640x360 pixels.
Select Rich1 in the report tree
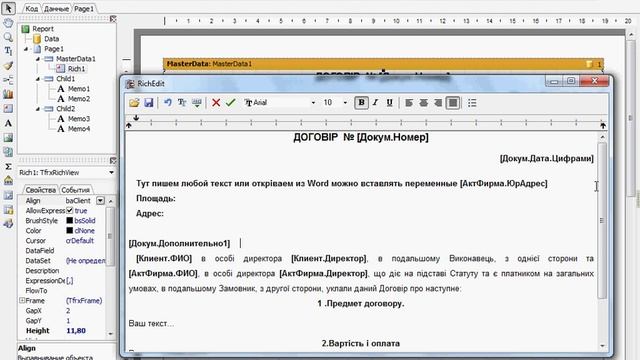pos(76,69)
